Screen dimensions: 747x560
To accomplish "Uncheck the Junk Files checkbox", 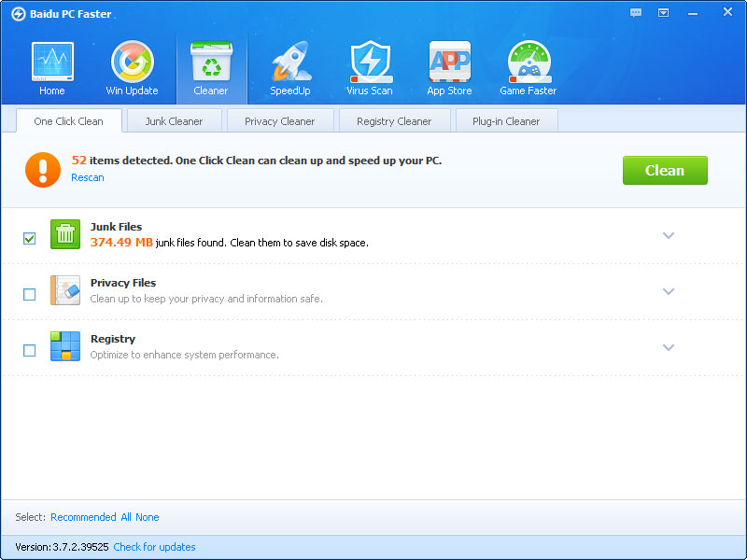I will [x=30, y=238].
